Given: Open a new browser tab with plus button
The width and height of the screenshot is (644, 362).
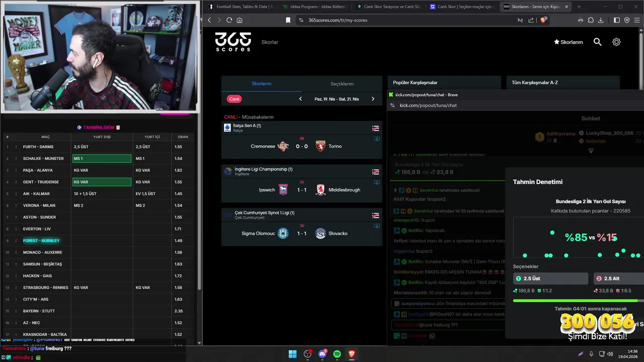Looking at the screenshot, I should (x=579, y=7).
